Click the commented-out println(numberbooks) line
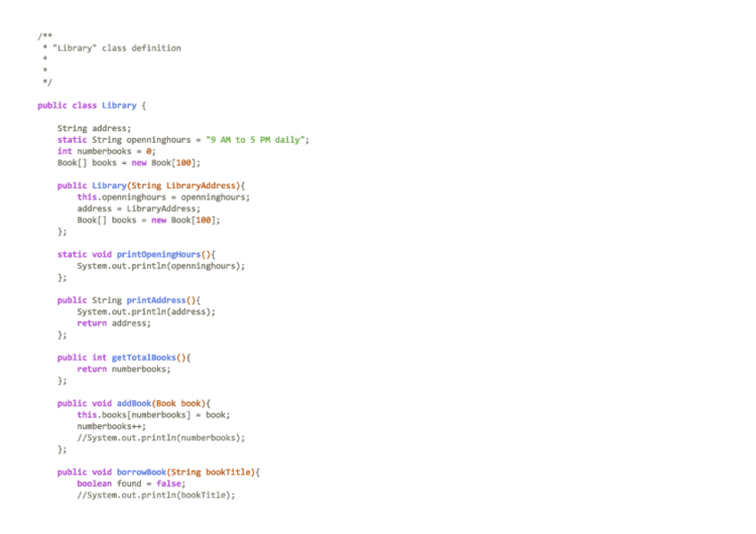Image resolution: width=756 pixels, height=534 pixels. click(160, 438)
